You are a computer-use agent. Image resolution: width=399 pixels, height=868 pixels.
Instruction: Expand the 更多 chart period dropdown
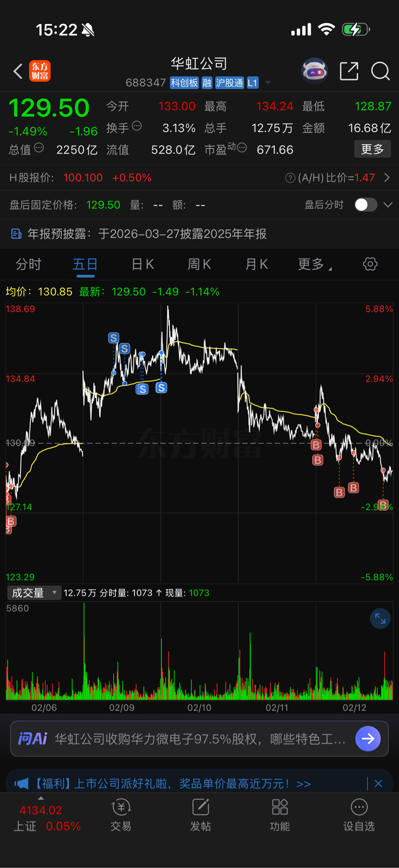pos(315,265)
